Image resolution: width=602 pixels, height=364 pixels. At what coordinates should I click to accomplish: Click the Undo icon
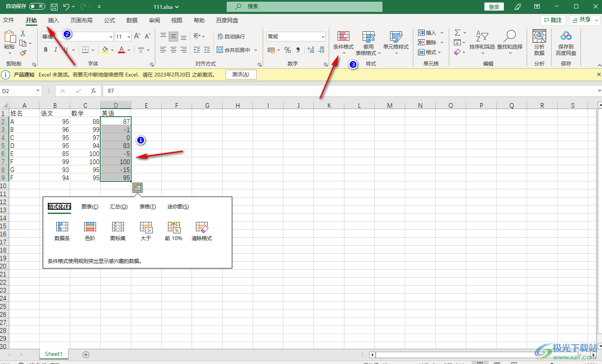click(x=66, y=7)
